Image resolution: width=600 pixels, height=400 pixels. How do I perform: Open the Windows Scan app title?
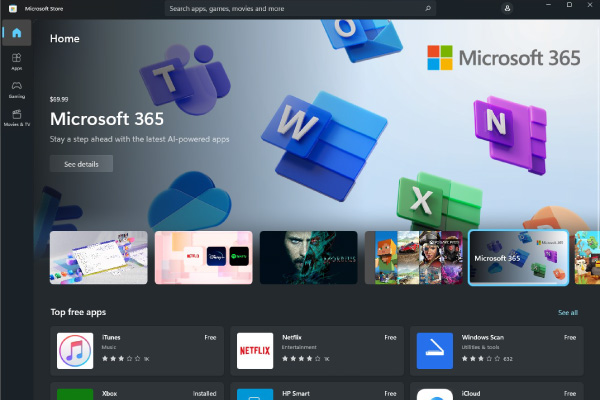point(483,337)
